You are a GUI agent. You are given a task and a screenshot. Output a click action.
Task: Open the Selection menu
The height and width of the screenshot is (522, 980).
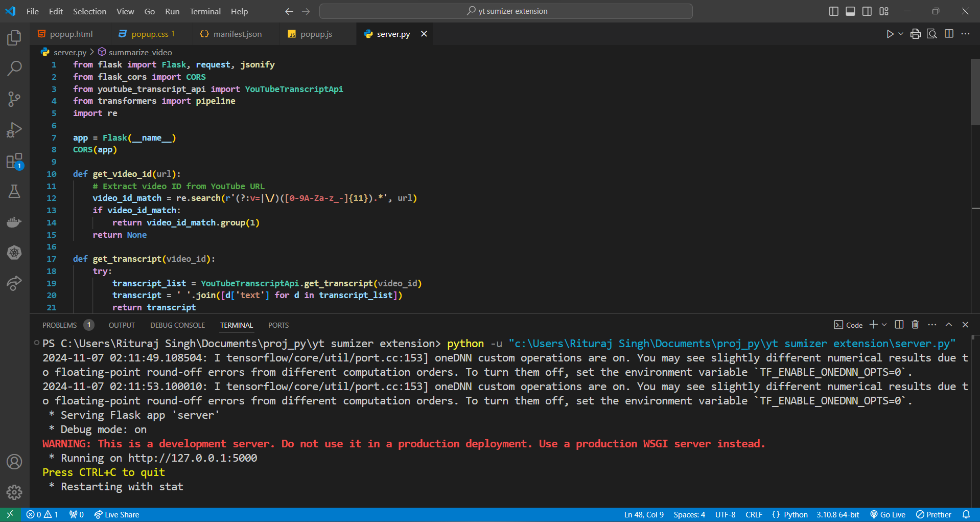click(89, 11)
